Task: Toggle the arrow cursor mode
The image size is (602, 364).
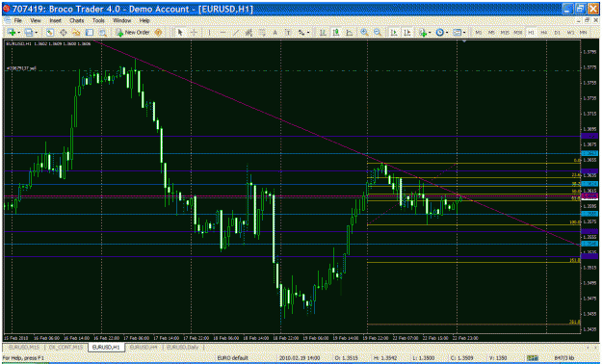Action: click(180, 33)
